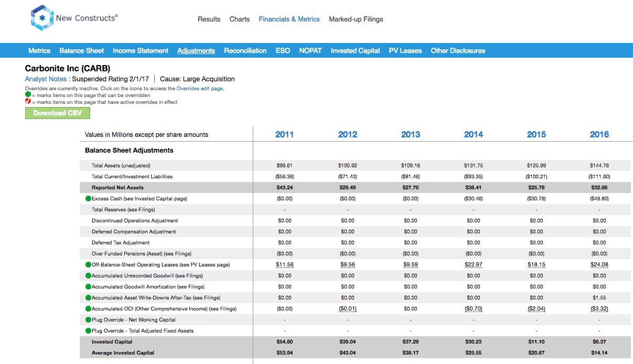This screenshot has height=364, width=633.
Task: Click the Total Current/Investment Liabilities row label
Action: point(132,177)
